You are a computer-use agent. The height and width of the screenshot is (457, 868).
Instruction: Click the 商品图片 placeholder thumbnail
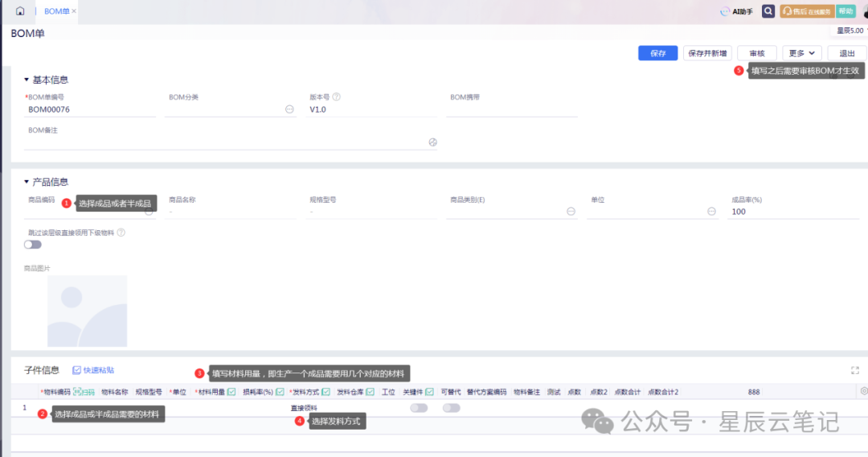coord(87,311)
